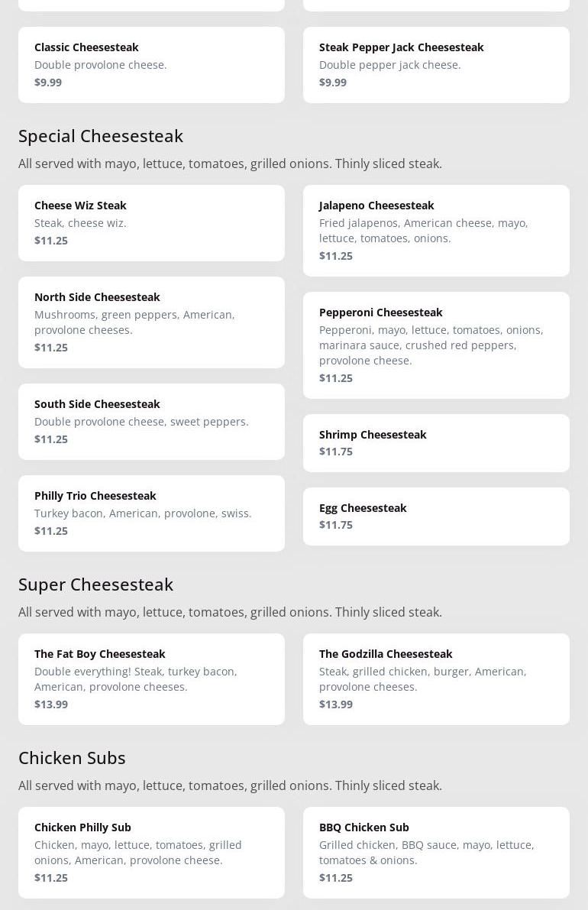Choose the Philly Trio Cheesesteak
This screenshot has height=910, width=588.
point(151,513)
